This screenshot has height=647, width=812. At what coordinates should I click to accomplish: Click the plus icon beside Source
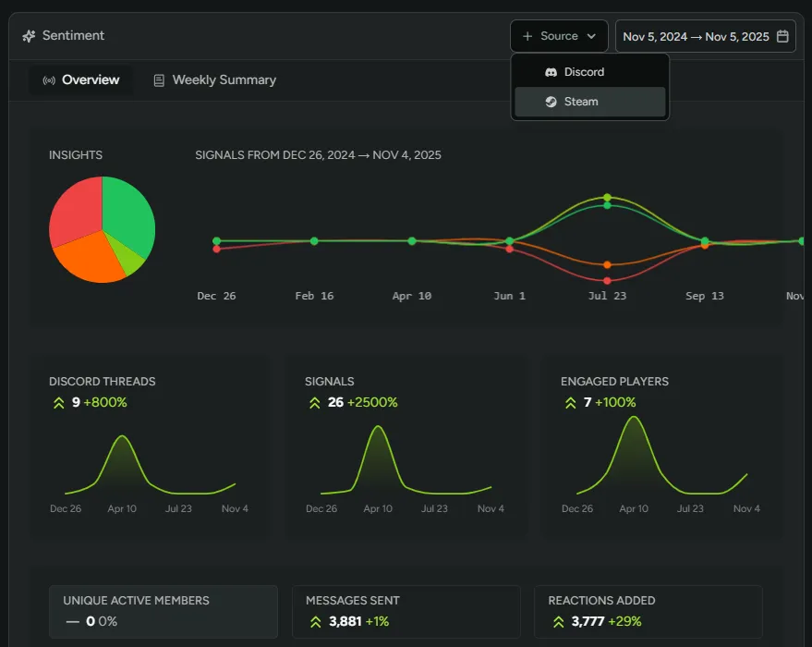tap(527, 36)
